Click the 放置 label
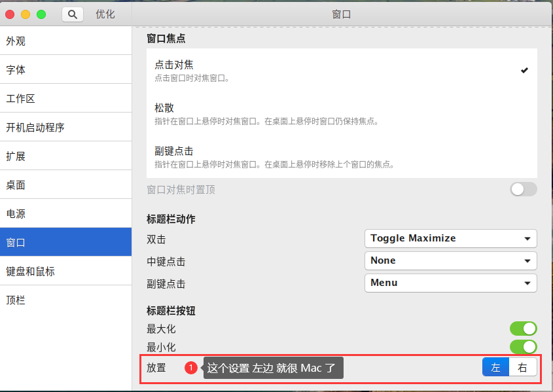The height and width of the screenshot is (392, 553). (156, 368)
